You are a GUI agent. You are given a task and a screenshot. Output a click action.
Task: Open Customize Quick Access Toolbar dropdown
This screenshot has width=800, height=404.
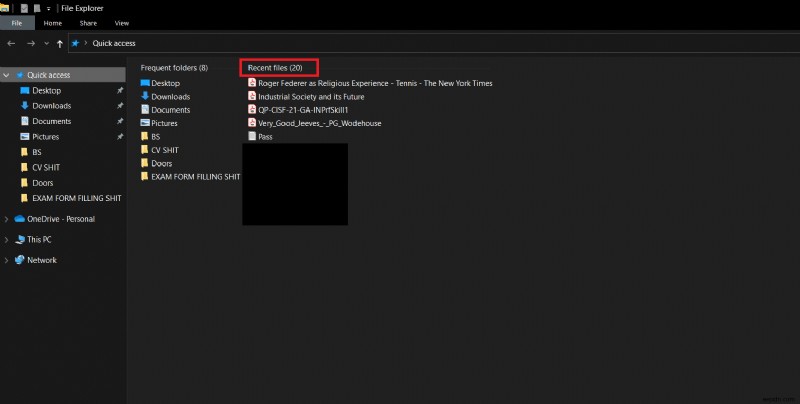tap(48, 9)
